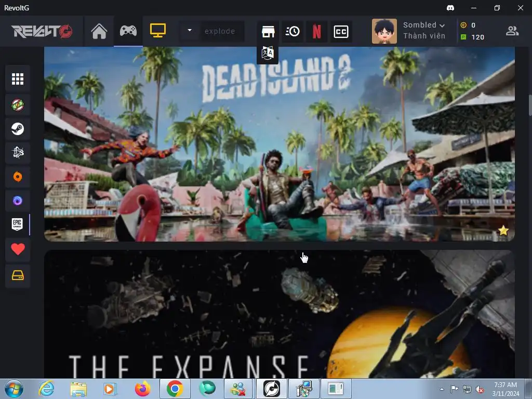Expand the search filter dropdown arrow

pyautogui.click(x=190, y=31)
